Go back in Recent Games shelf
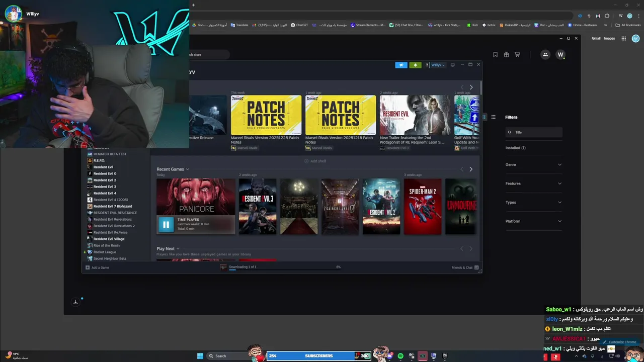 pos(462,169)
